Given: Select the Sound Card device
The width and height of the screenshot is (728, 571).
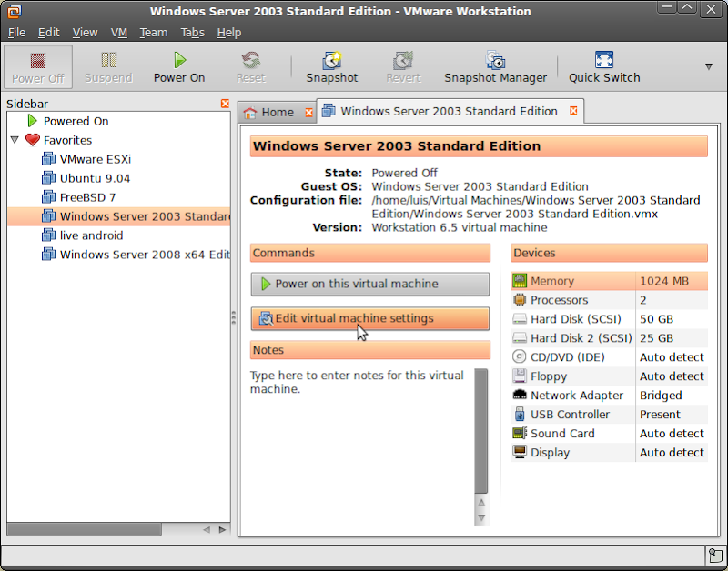Looking at the screenshot, I should pyautogui.click(x=609, y=433).
